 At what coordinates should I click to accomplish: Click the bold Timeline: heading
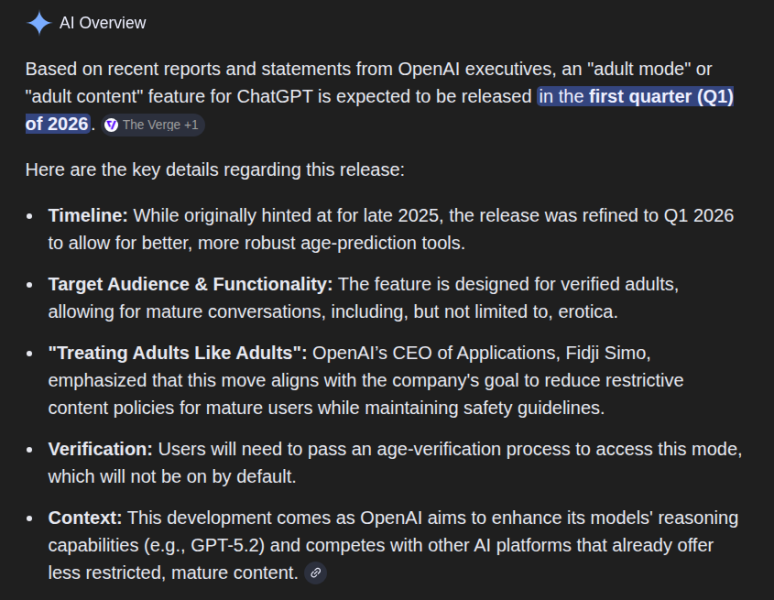pyautogui.click(x=88, y=216)
